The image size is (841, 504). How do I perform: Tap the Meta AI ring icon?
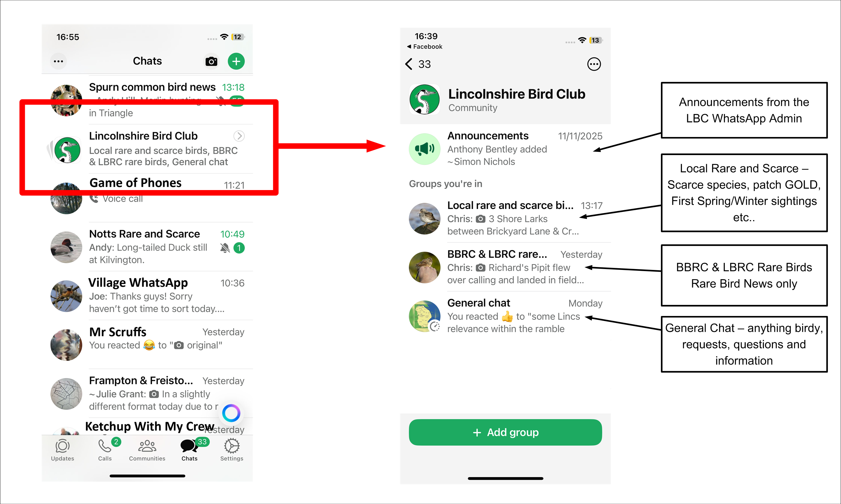[x=231, y=413]
